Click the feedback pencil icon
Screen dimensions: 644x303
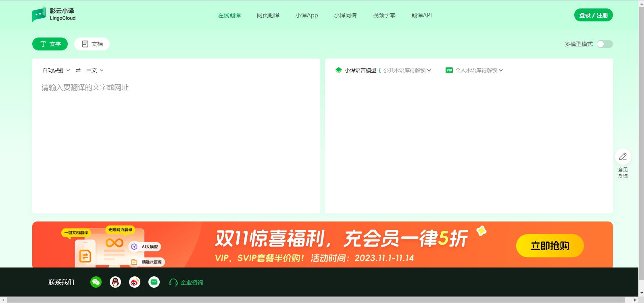click(x=623, y=157)
